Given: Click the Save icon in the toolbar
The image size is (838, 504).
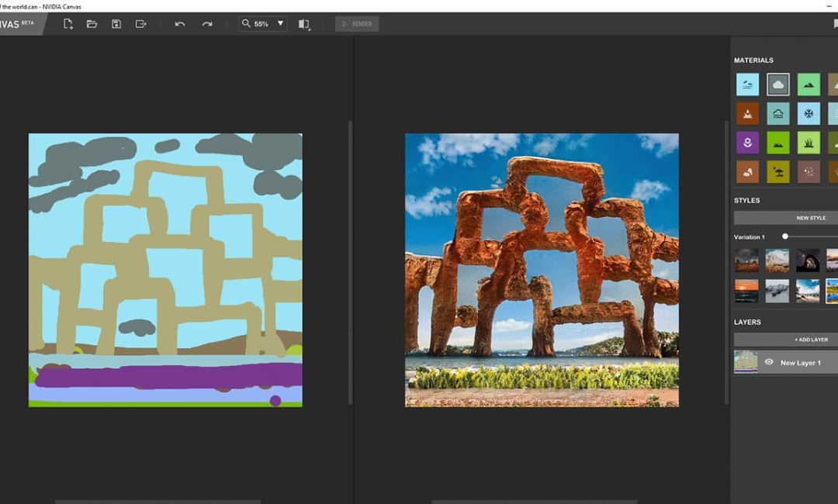Looking at the screenshot, I should click(x=117, y=24).
